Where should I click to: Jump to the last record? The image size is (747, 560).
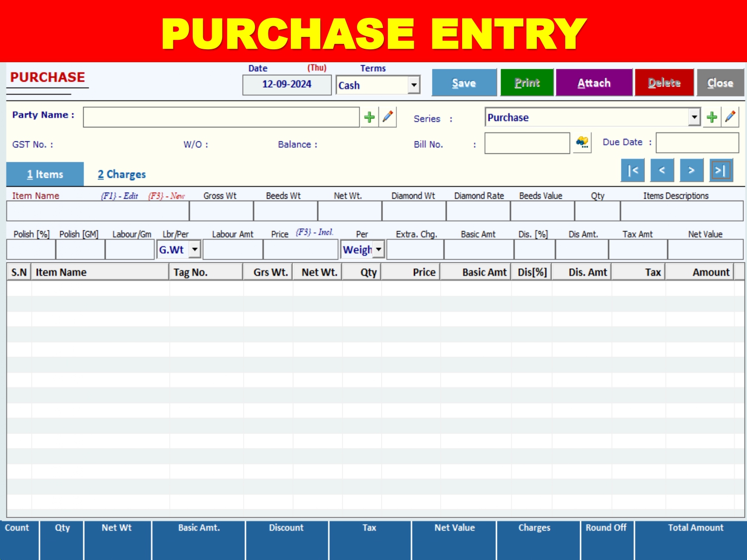click(721, 171)
